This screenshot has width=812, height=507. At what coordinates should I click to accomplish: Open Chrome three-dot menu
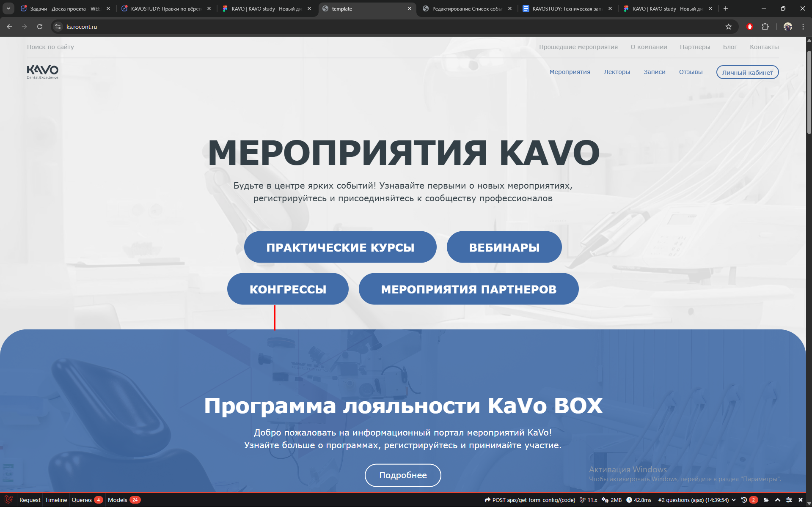point(803,27)
